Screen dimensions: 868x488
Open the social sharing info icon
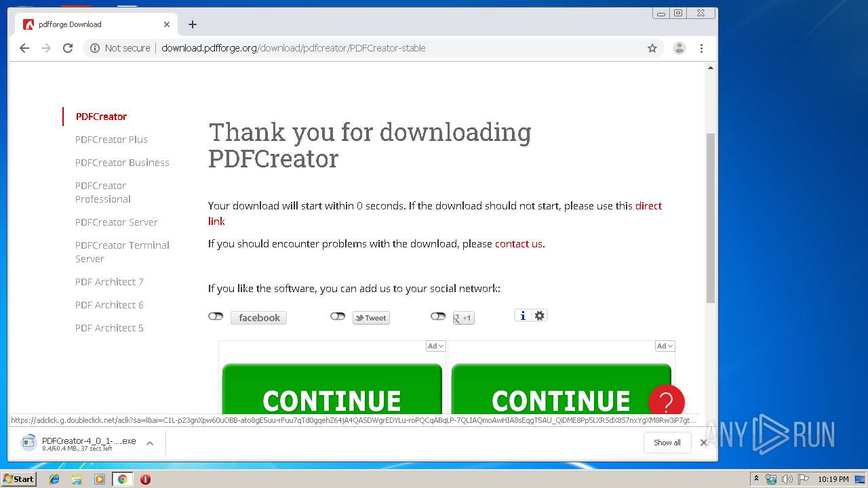[522, 316]
